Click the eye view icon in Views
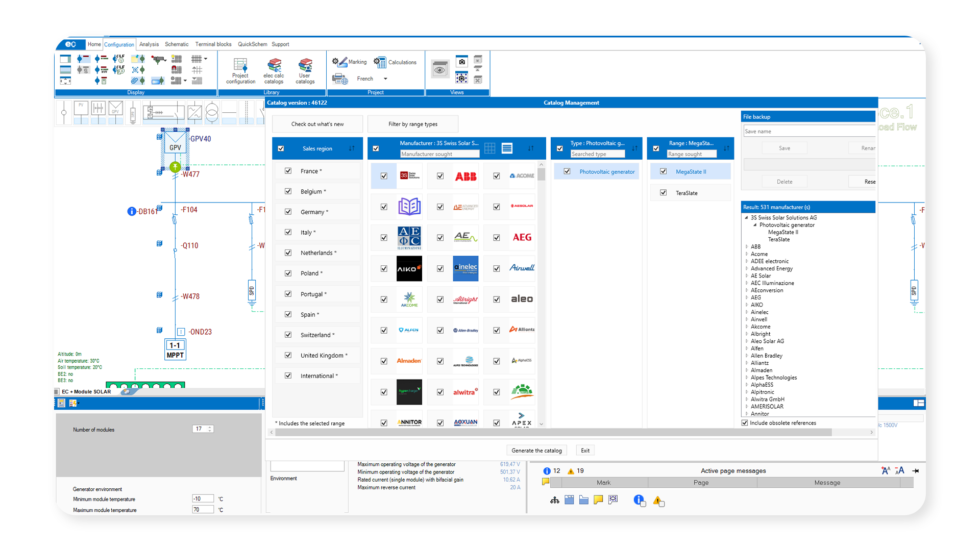Image resolution: width=980 pixels, height=551 pixels. click(x=439, y=69)
